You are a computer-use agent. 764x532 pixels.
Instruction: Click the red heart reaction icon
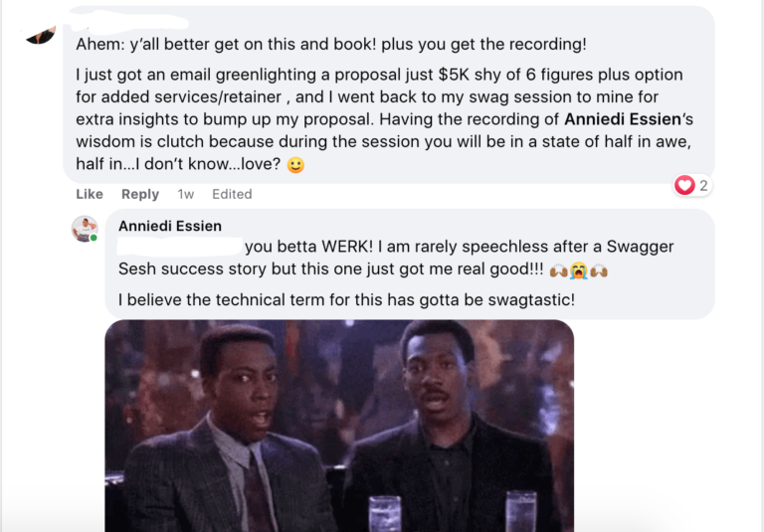[x=684, y=185]
